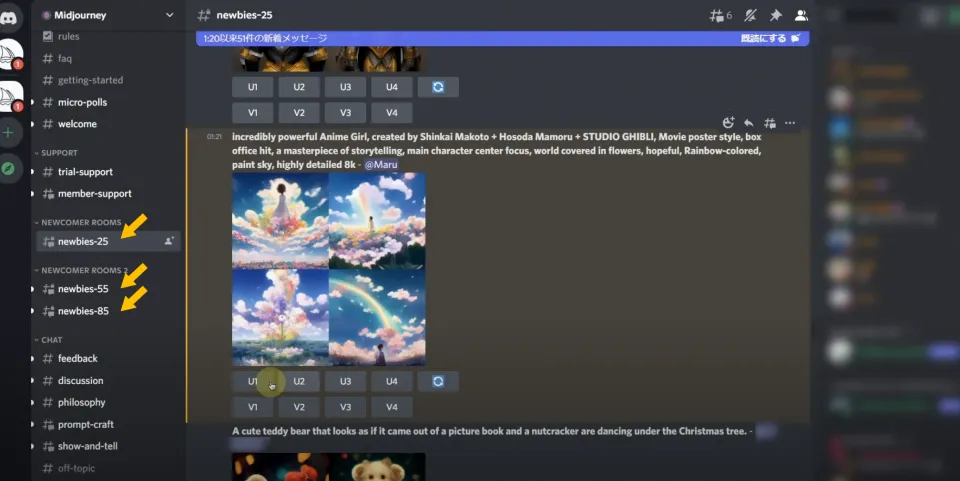Open top-left image of girl on clouds
The height and width of the screenshot is (481, 960).
280,221
